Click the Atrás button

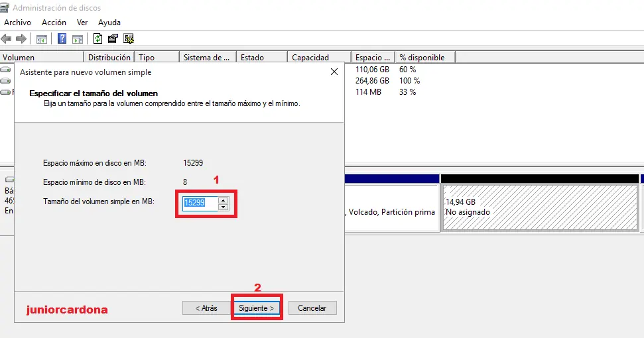(206, 308)
